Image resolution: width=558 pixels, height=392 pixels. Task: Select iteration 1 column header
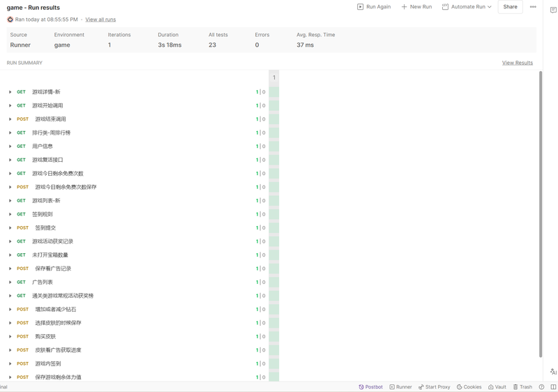(x=273, y=77)
